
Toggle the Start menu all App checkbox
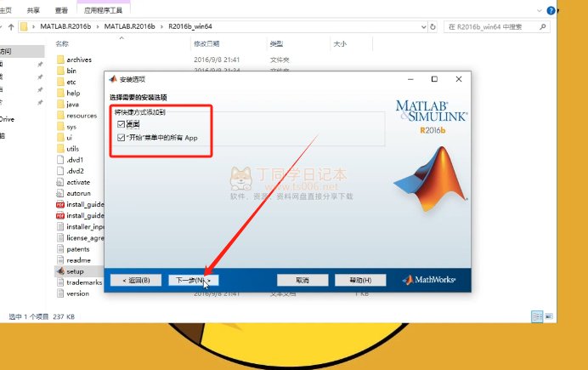121,138
